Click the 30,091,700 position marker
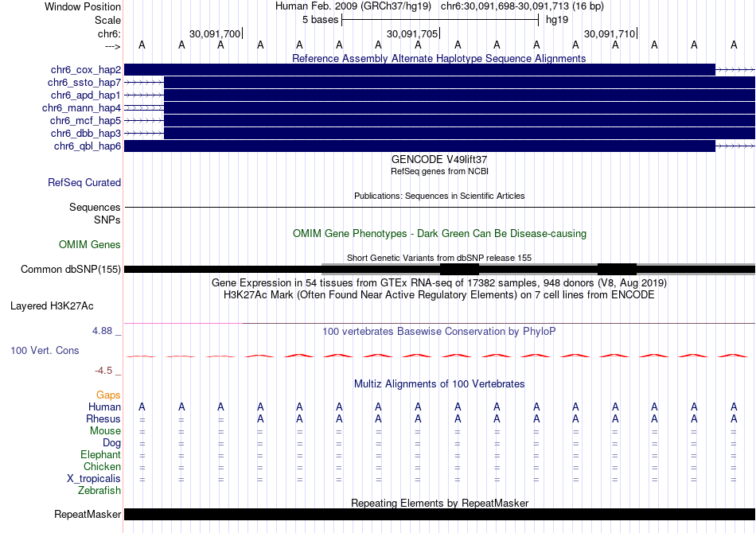The image size is (756, 533). [x=215, y=33]
